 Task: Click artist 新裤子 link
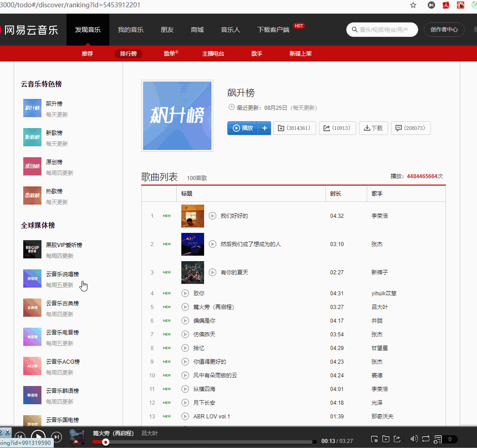[380, 273]
